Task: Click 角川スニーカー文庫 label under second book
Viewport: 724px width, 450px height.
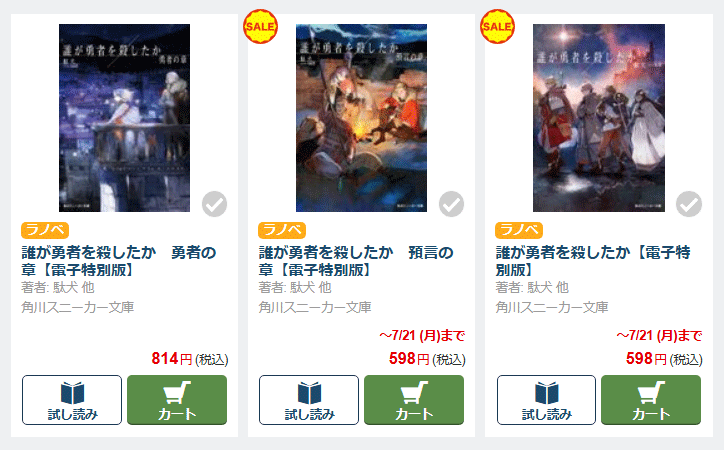Action: 315,307
